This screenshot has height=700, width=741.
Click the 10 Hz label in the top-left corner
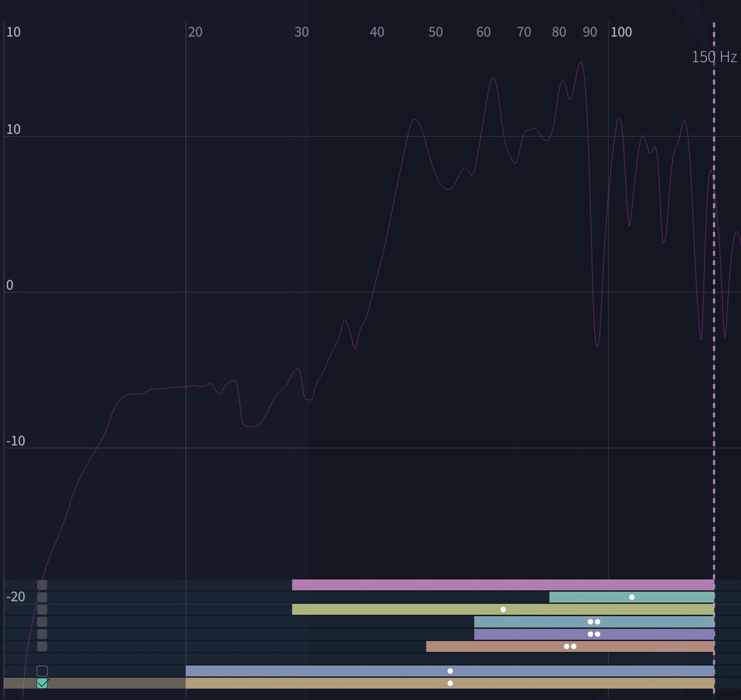pos(13,32)
